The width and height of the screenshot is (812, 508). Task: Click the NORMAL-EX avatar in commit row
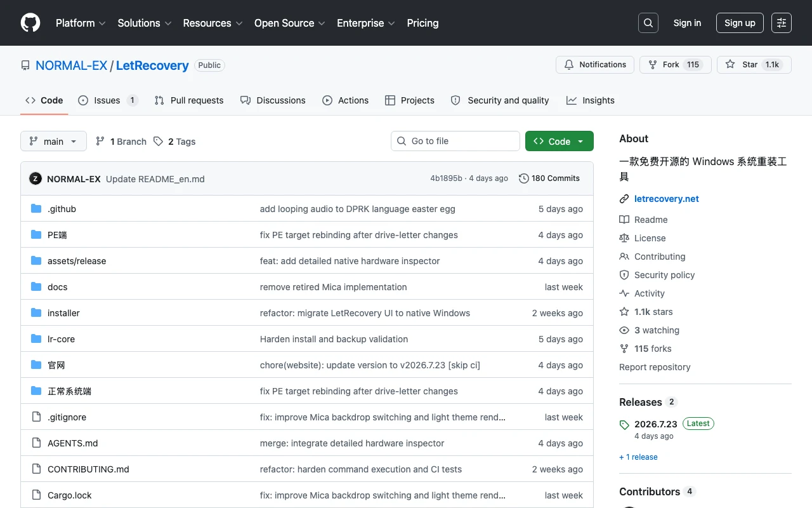pos(36,178)
